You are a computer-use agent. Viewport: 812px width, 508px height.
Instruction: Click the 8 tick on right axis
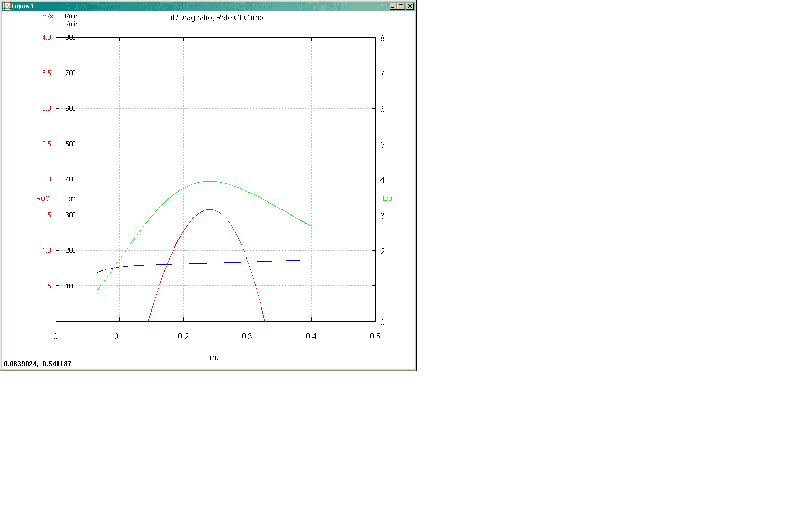pos(382,39)
